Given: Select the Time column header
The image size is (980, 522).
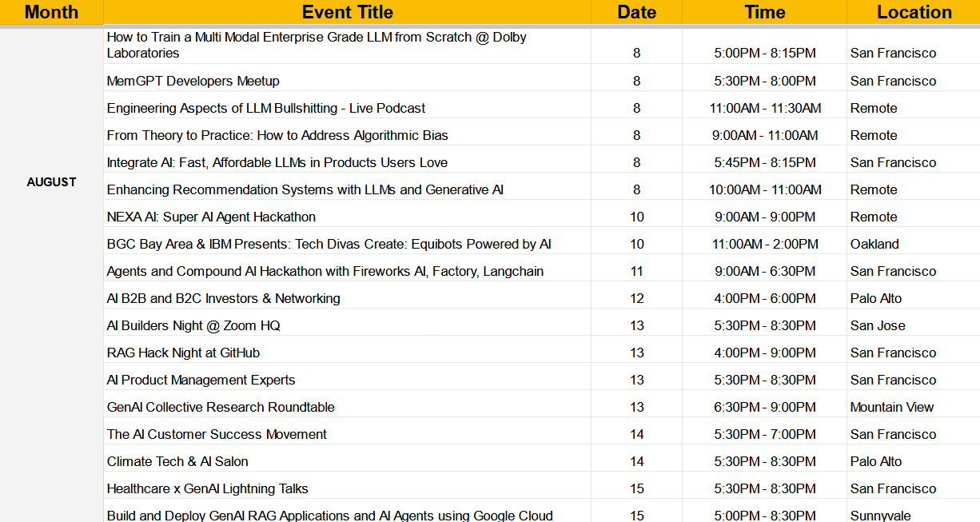Looking at the screenshot, I should coord(764,12).
